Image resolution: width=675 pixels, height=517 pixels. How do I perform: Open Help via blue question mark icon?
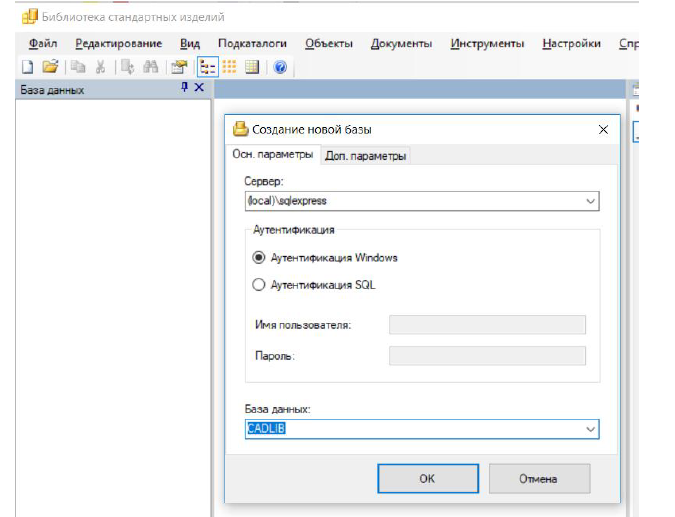click(x=280, y=67)
